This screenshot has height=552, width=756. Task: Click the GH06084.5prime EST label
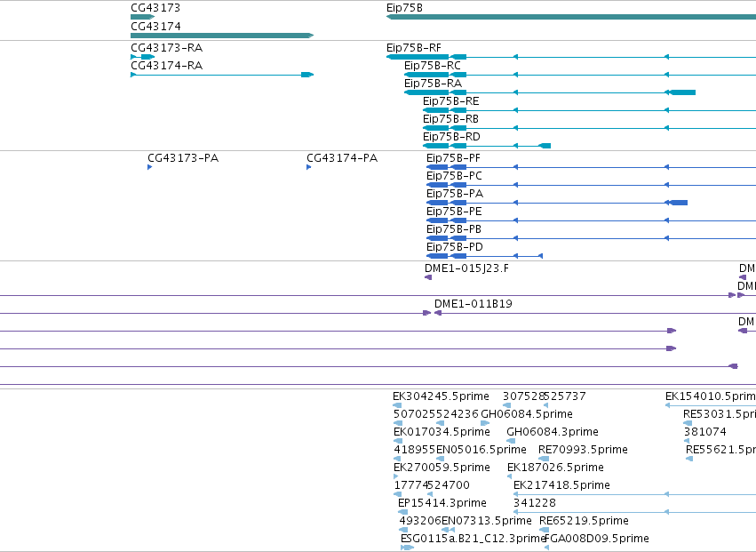pyautogui.click(x=527, y=414)
